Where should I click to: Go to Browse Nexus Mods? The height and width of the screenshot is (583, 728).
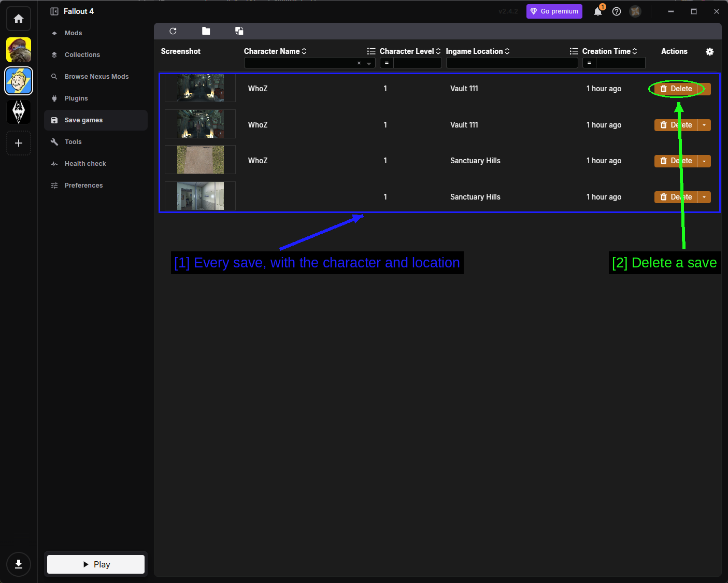(96, 77)
